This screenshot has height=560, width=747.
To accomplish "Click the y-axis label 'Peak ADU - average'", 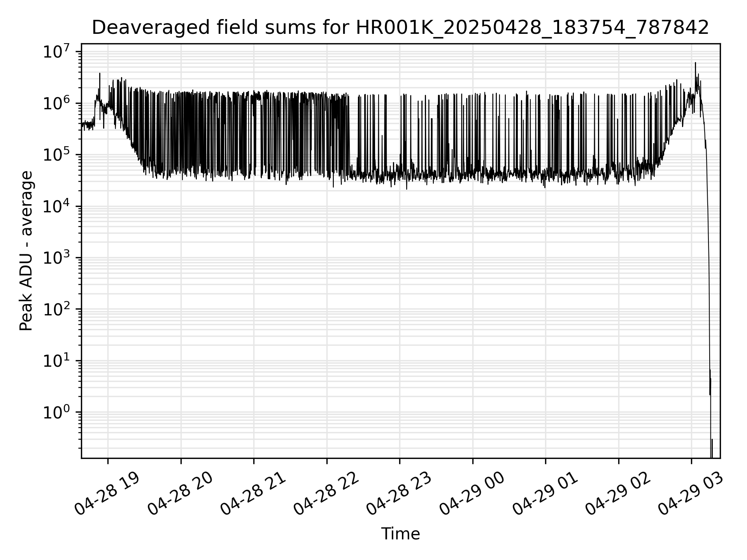I will coord(26,251).
